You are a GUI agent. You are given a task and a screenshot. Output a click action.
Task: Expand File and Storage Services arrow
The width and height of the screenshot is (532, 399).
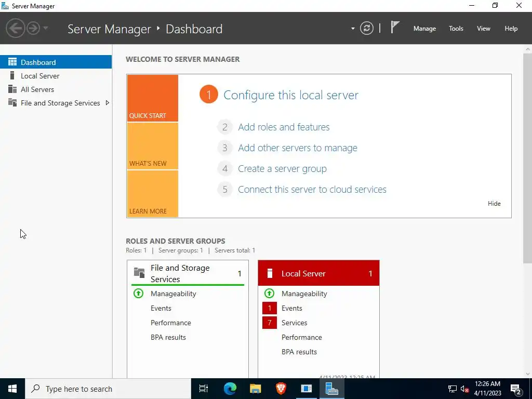(107, 103)
